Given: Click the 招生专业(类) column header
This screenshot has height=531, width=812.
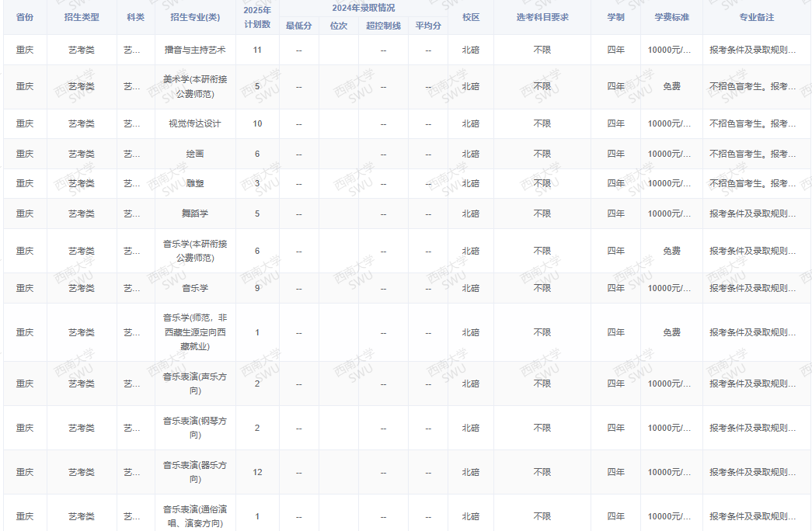Looking at the screenshot, I should click(195, 17).
